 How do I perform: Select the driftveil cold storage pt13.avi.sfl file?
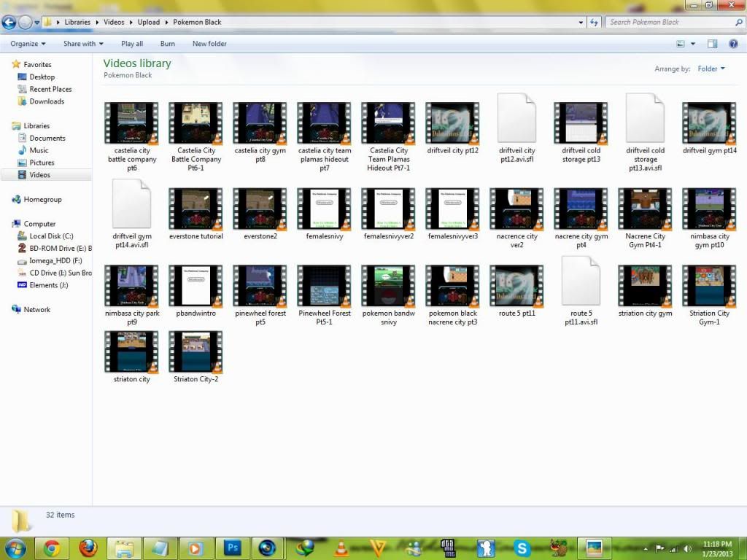coord(645,132)
